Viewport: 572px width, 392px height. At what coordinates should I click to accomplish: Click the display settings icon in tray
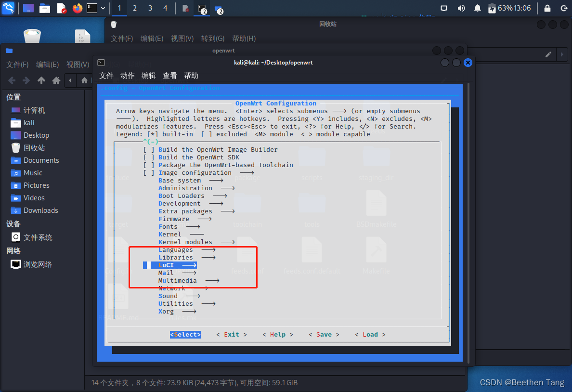[444, 8]
